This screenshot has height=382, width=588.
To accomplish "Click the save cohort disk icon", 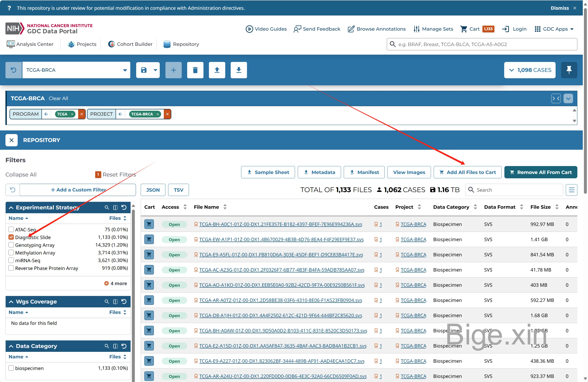I will pyautogui.click(x=144, y=70).
